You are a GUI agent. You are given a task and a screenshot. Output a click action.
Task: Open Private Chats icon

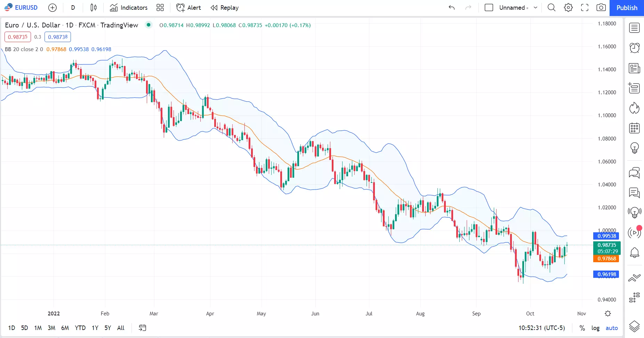click(634, 192)
